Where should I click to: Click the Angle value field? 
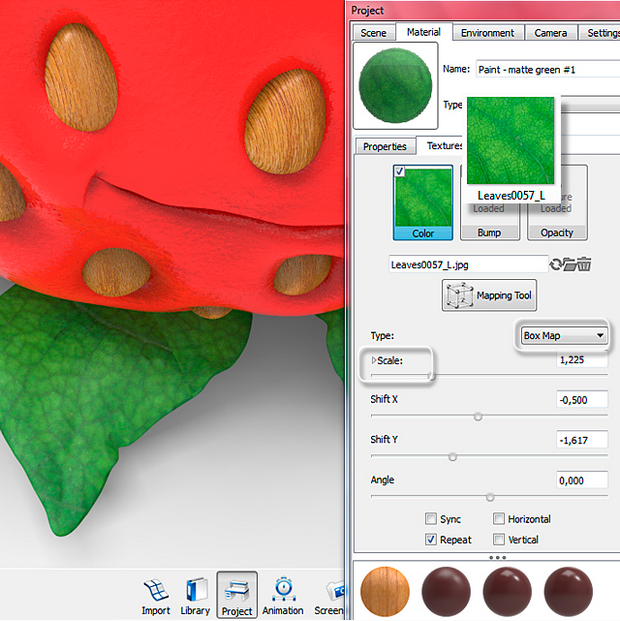pos(582,480)
